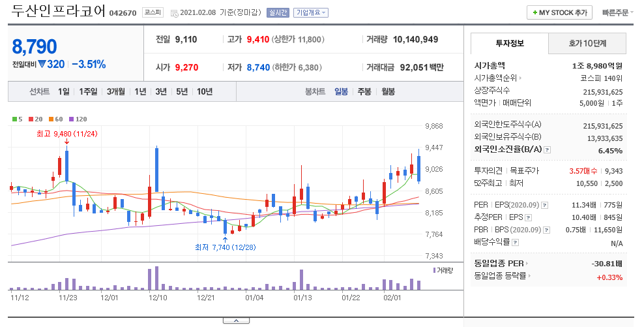Switch to the 투자정보 tab
This screenshot has width=644, height=327.
pos(509,43)
